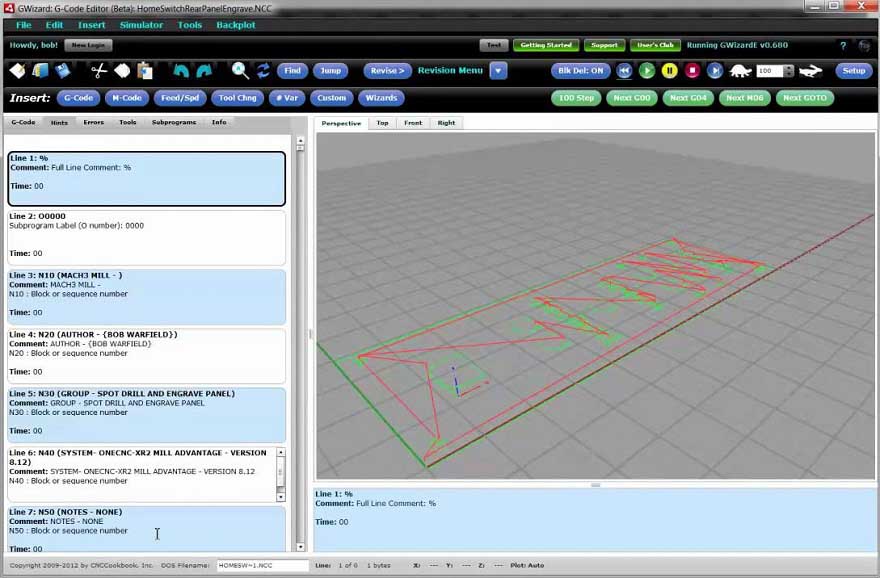Click the rabbit fast speed icon
Screen dimensions: 880x578
pos(810,71)
